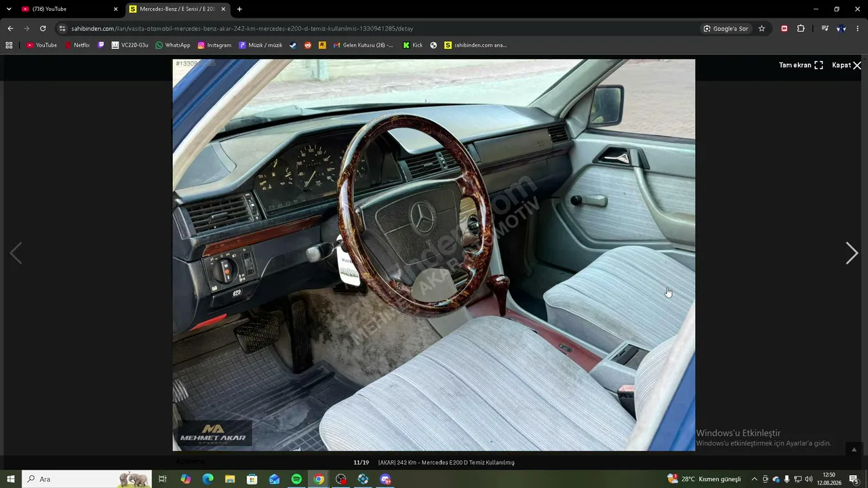The width and height of the screenshot is (868, 488).
Task: Open the browser extensions puzzle menu
Action: coord(801,28)
